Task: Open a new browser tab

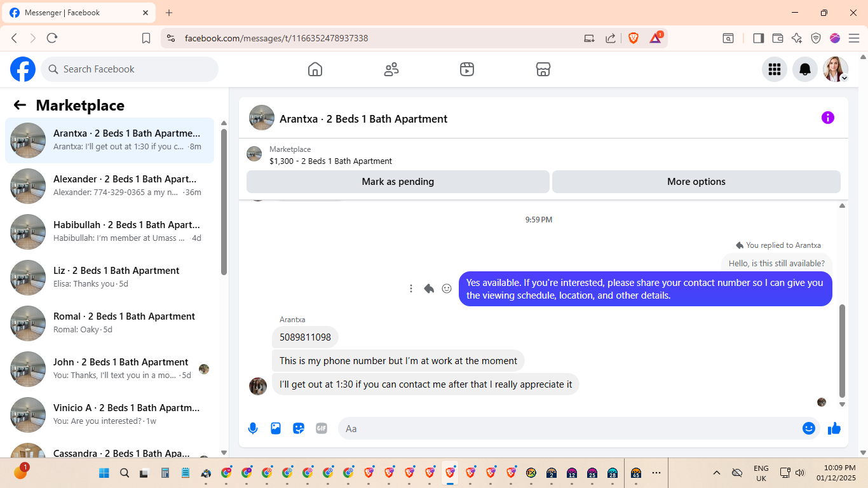Action: click(x=169, y=13)
